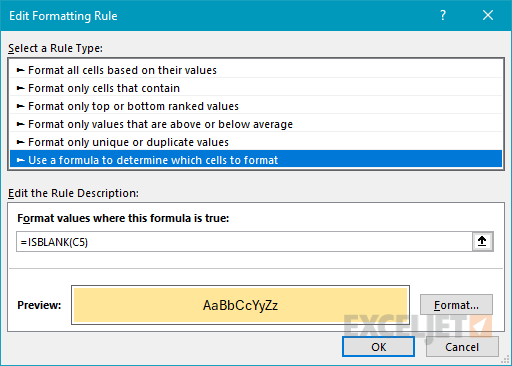The width and height of the screenshot is (512, 366).
Task: Choose 'Use a formula to determine which cells to format'
Action: tap(256, 160)
